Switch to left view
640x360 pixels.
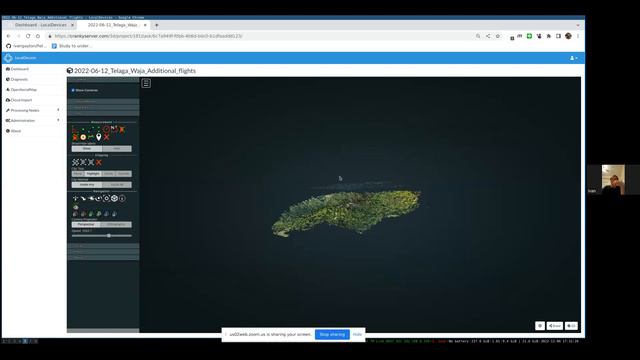click(x=75, y=213)
